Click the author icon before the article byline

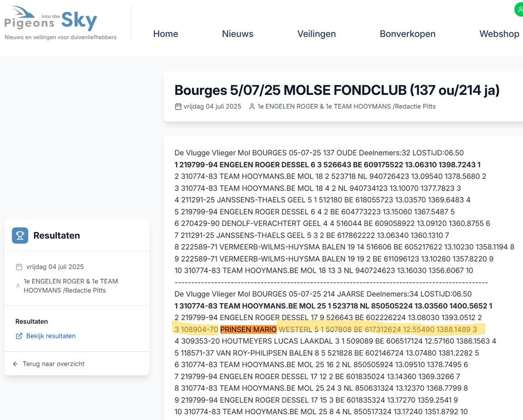point(252,106)
